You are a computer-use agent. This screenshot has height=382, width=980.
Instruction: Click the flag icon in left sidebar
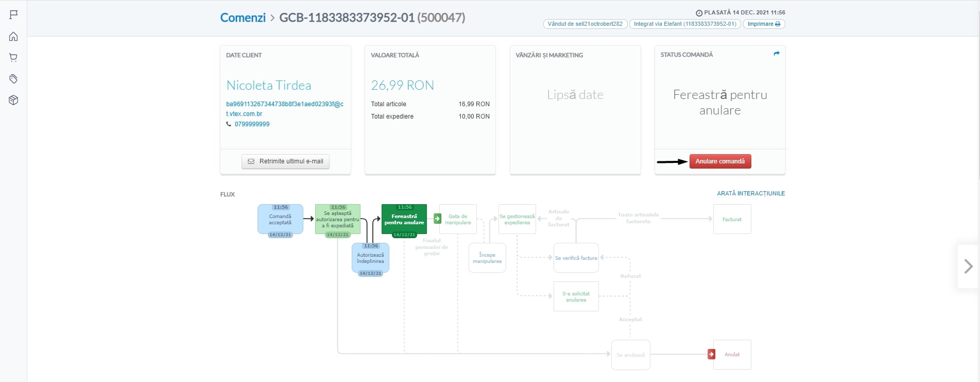click(x=13, y=14)
